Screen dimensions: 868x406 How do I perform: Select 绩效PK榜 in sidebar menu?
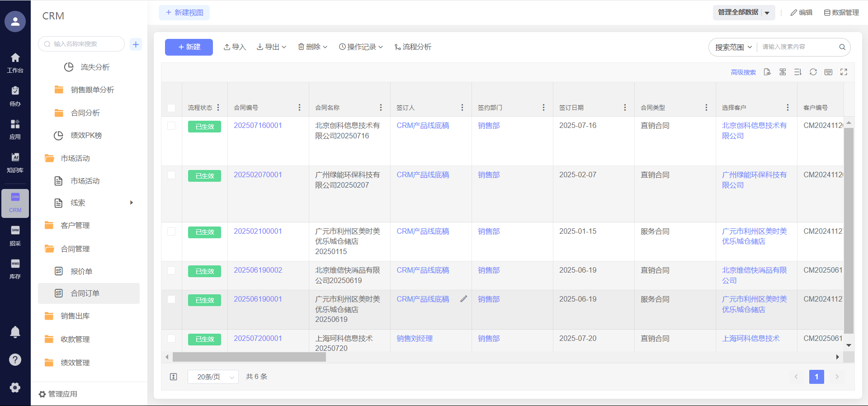86,136
